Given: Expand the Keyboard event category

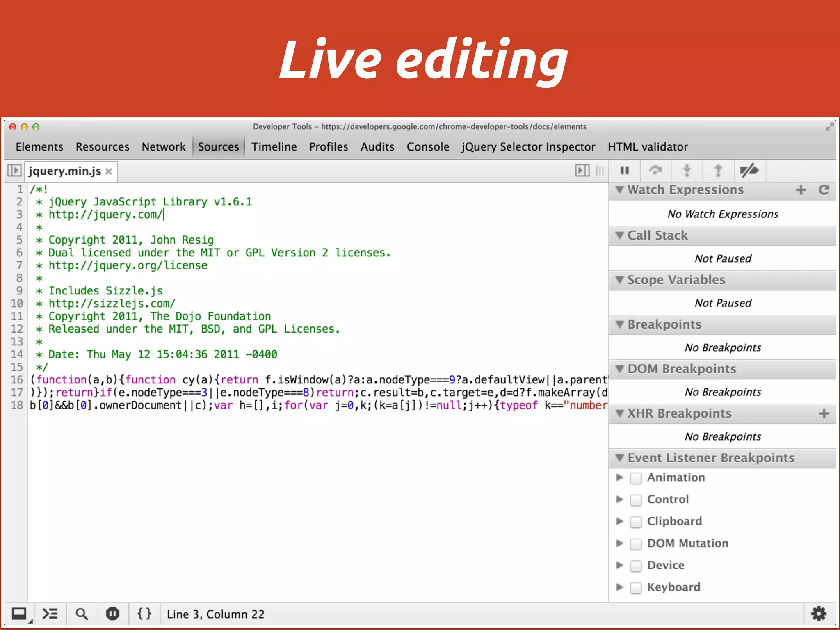Looking at the screenshot, I should click(x=620, y=587).
